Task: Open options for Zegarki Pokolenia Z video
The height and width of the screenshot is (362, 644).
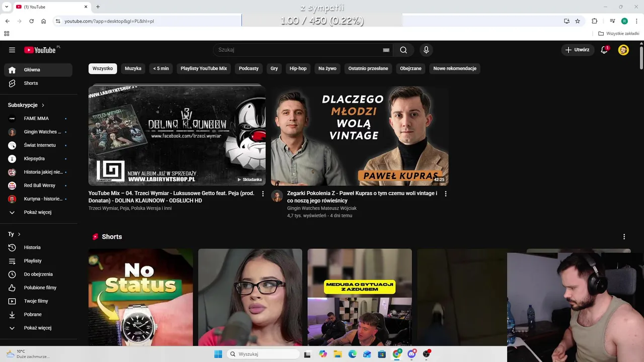Action: [445, 194]
